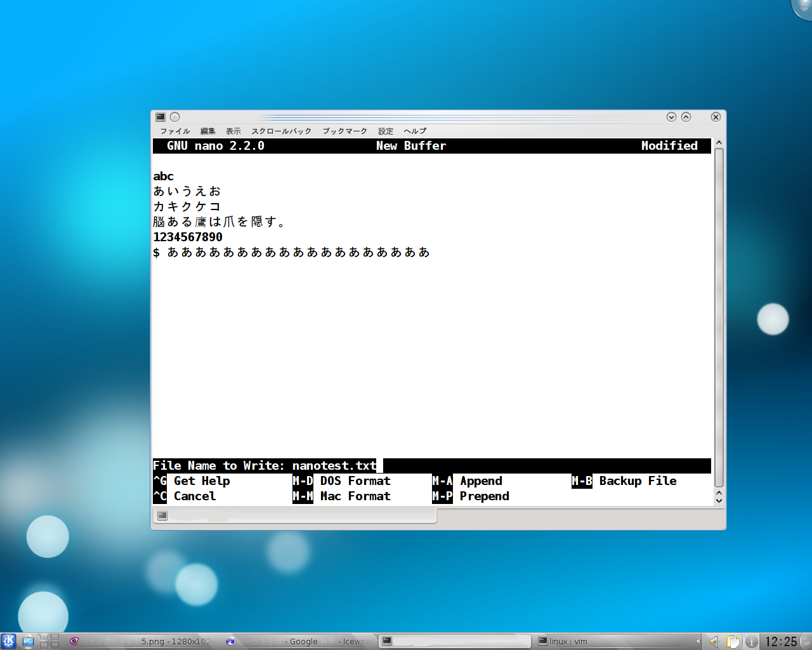
Task: Click scrollbar down arrow in terminal
Action: pos(719,500)
